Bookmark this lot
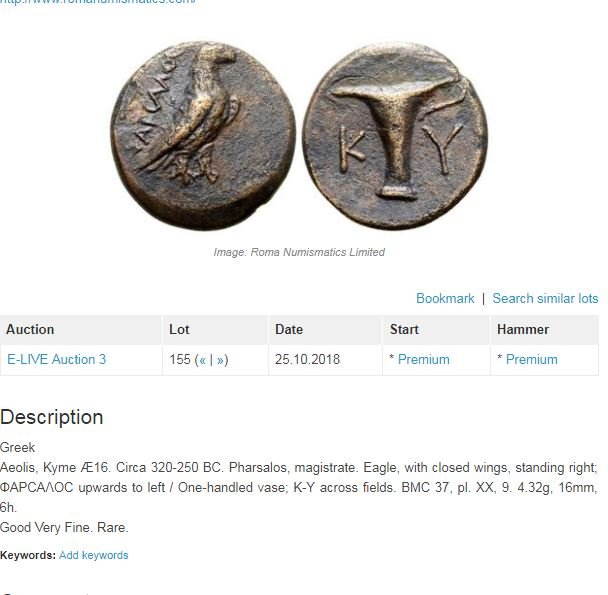This screenshot has width=608, height=595. (445, 298)
